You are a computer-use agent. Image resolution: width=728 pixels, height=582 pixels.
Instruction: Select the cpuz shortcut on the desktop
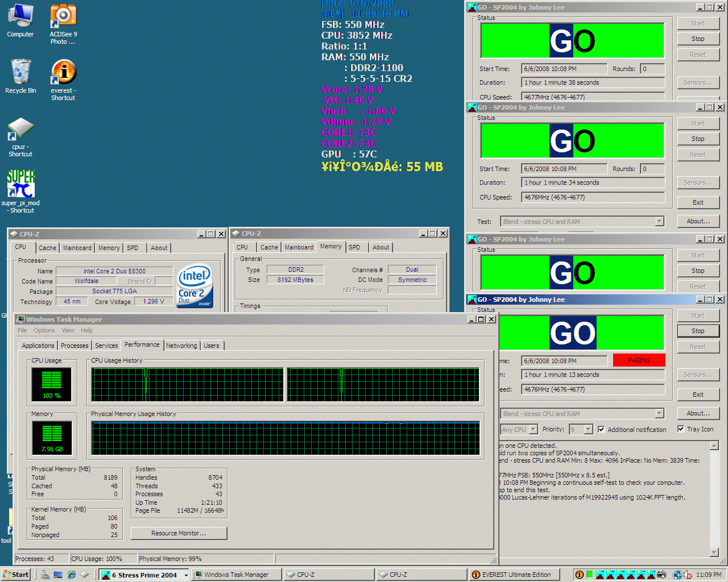tap(20, 138)
